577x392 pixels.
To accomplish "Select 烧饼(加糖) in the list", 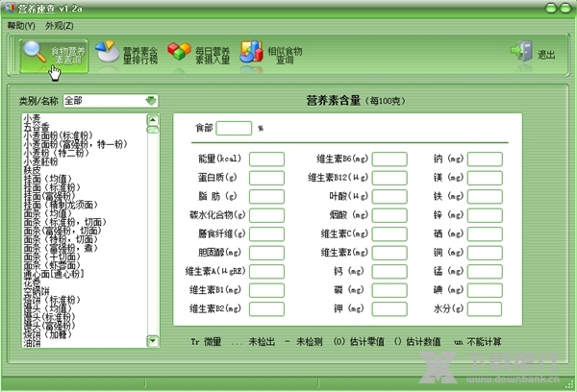I will click(47, 334).
